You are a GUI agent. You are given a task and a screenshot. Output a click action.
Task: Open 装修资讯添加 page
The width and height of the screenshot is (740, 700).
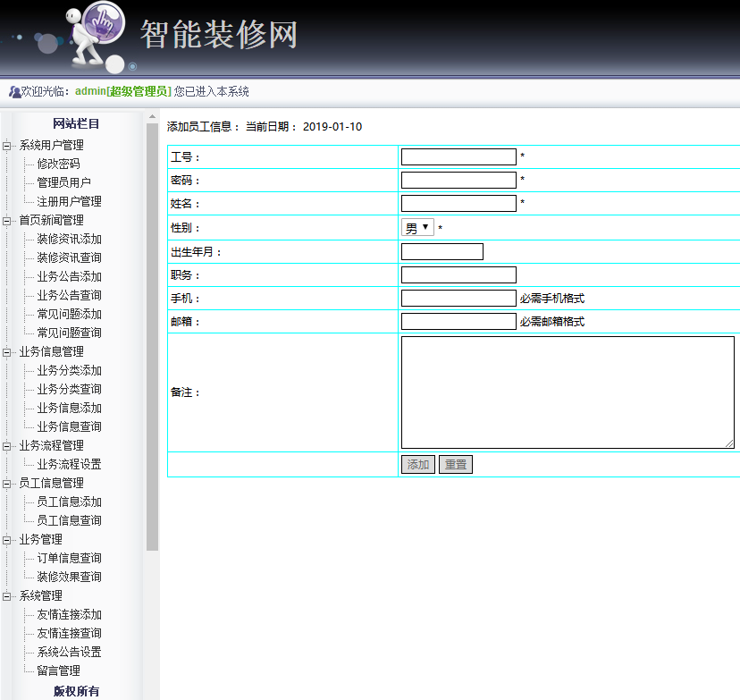pos(70,239)
